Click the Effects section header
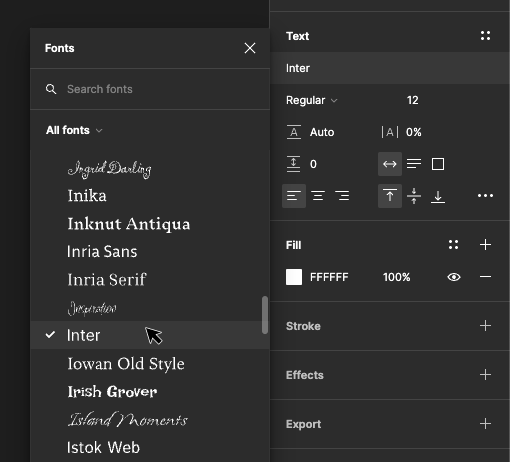 pos(305,375)
